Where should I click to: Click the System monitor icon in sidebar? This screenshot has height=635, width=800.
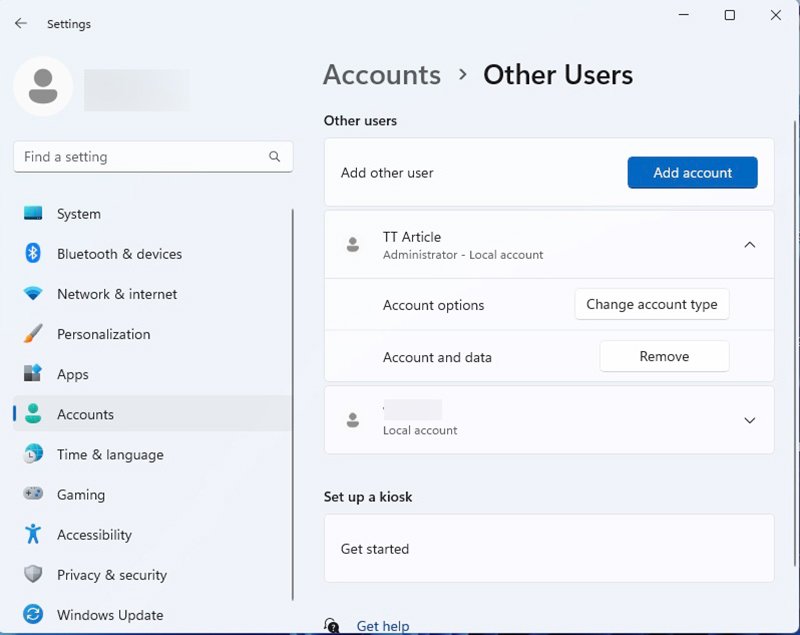click(33, 214)
